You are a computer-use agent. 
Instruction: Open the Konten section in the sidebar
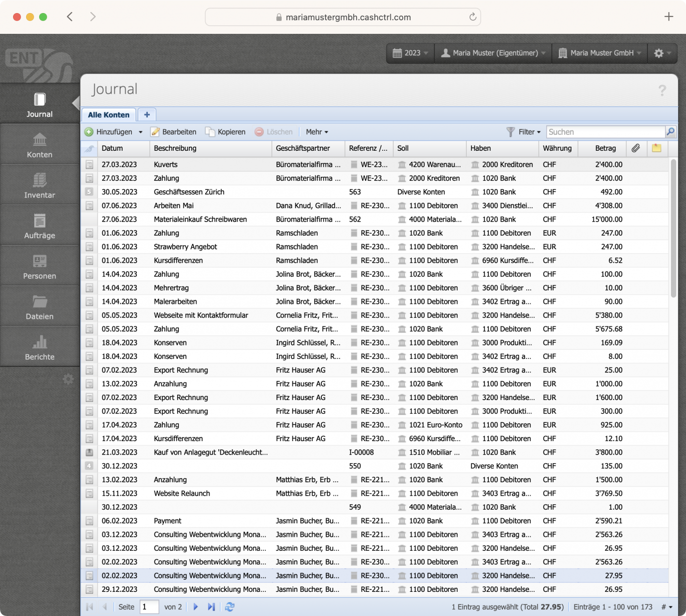[x=39, y=145]
